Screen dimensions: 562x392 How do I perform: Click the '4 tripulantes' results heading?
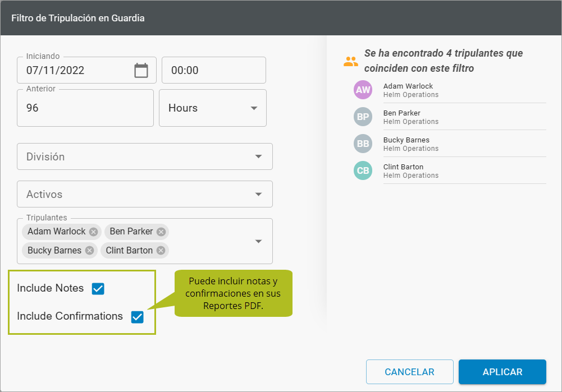pos(444,61)
